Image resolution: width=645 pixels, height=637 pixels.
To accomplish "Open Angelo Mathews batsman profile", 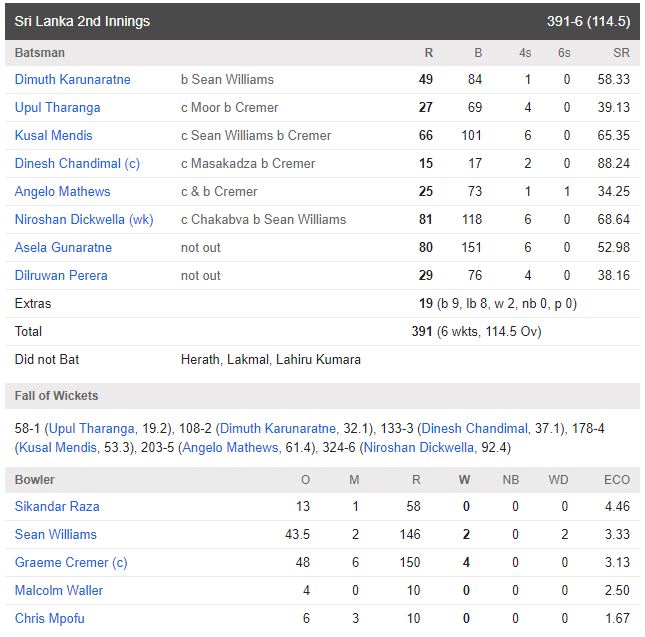I will coord(63,191).
